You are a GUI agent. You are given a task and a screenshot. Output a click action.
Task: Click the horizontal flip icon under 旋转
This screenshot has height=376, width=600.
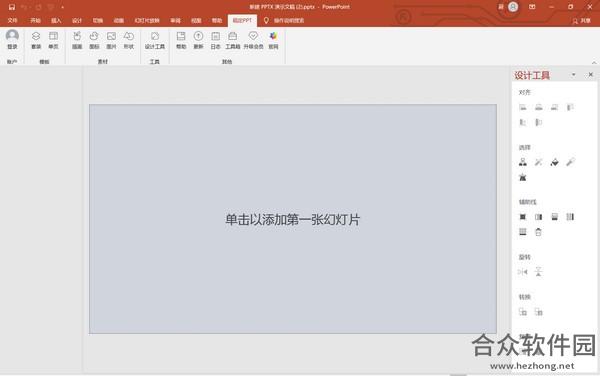pyautogui.click(x=523, y=272)
